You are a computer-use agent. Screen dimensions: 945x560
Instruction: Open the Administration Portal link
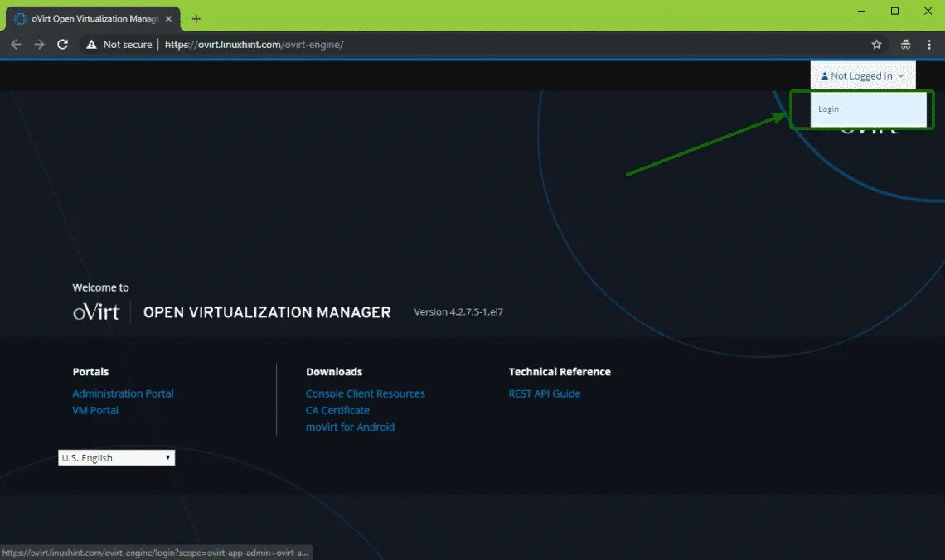pos(123,393)
